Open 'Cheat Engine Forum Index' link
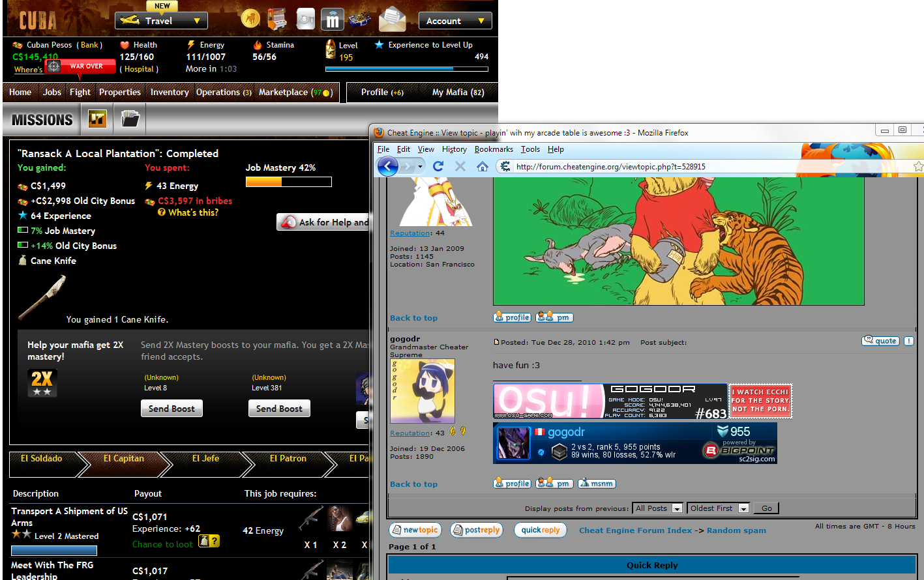The height and width of the screenshot is (580, 924). tap(636, 530)
